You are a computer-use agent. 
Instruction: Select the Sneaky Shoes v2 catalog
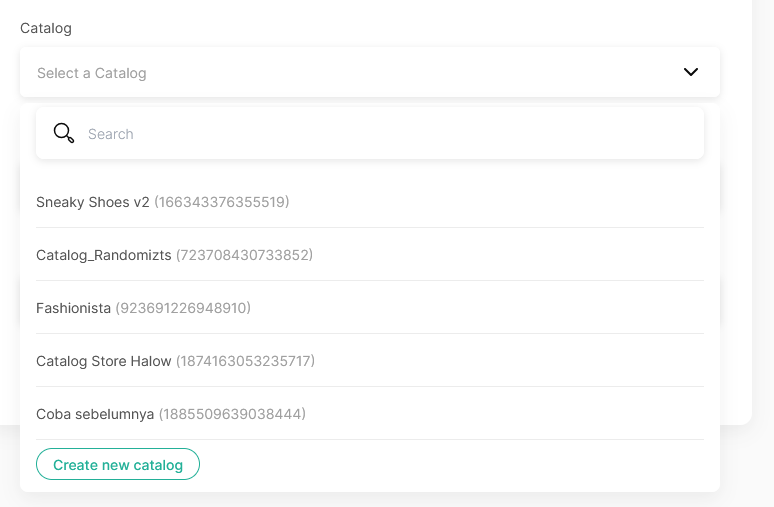point(93,202)
